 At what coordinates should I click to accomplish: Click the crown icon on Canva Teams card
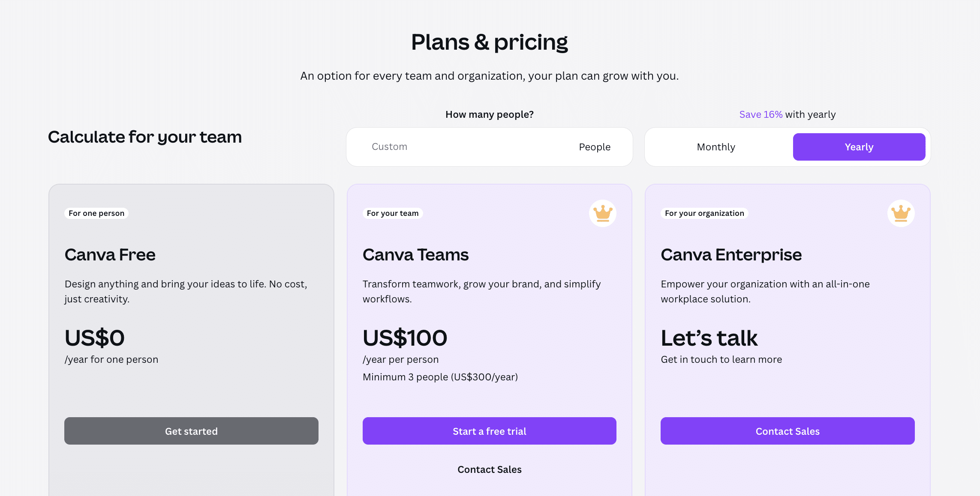[602, 213]
